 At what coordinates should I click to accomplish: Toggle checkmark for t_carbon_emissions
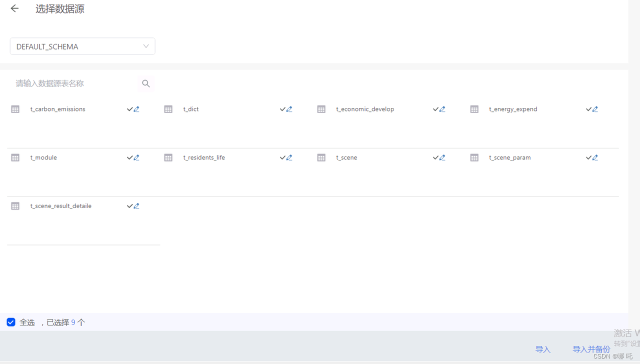(x=129, y=109)
